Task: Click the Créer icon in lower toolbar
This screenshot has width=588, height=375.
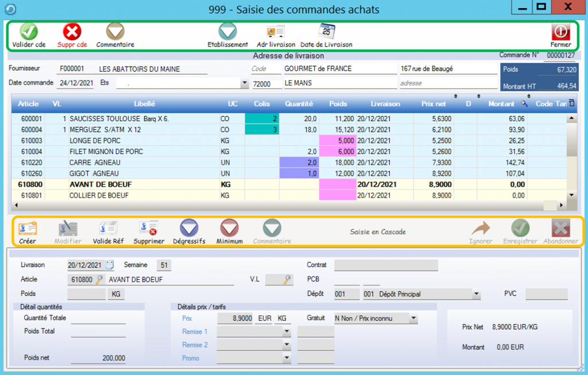Action: point(27,229)
